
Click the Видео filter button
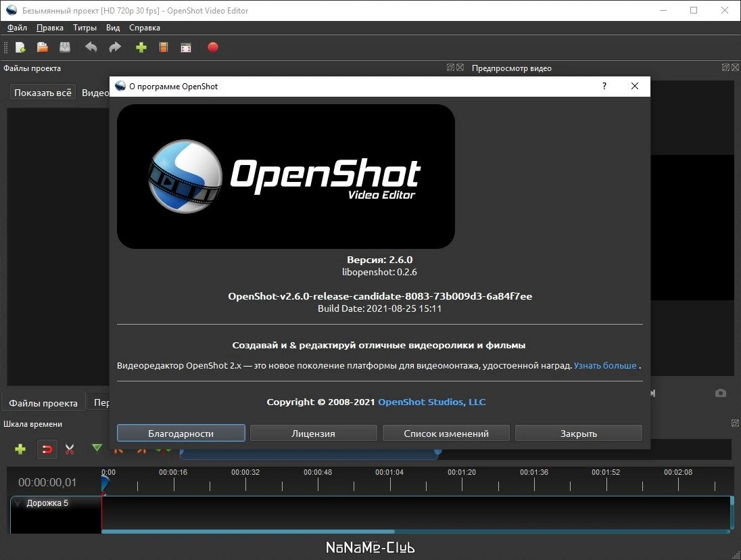(95, 93)
